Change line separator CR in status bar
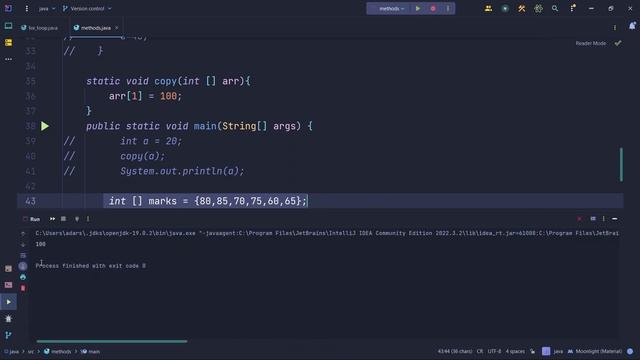640x360 pixels. [480, 351]
